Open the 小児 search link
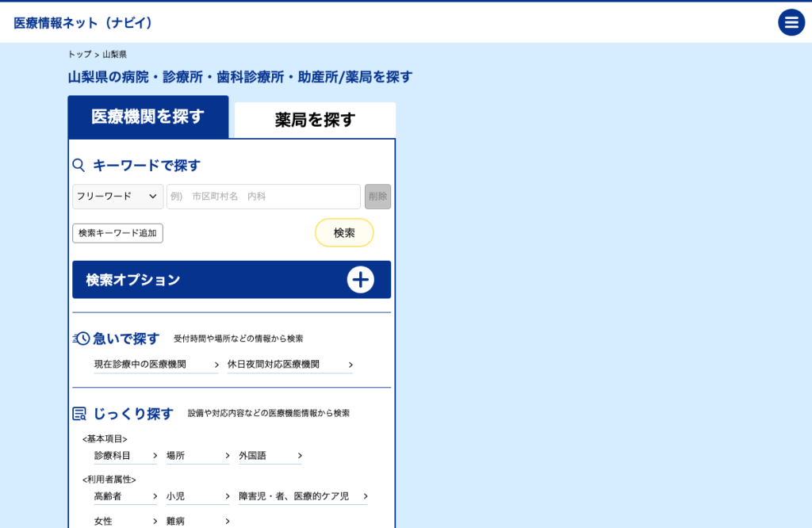The height and width of the screenshot is (528, 812). coord(197,496)
